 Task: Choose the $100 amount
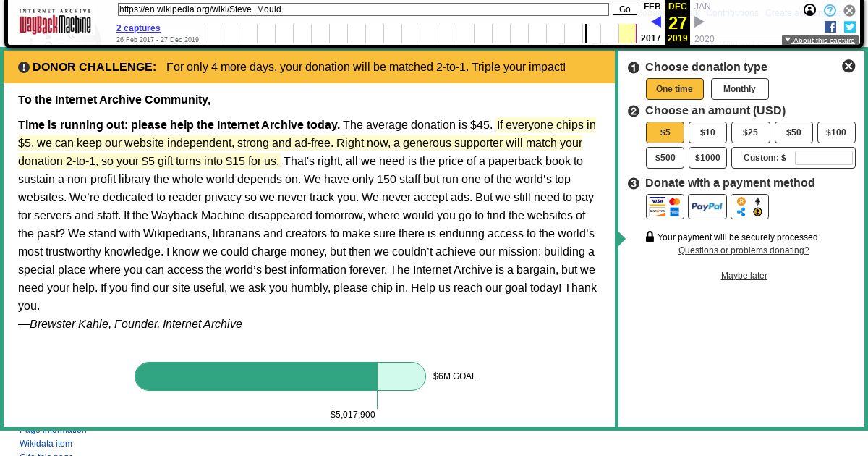pos(836,132)
